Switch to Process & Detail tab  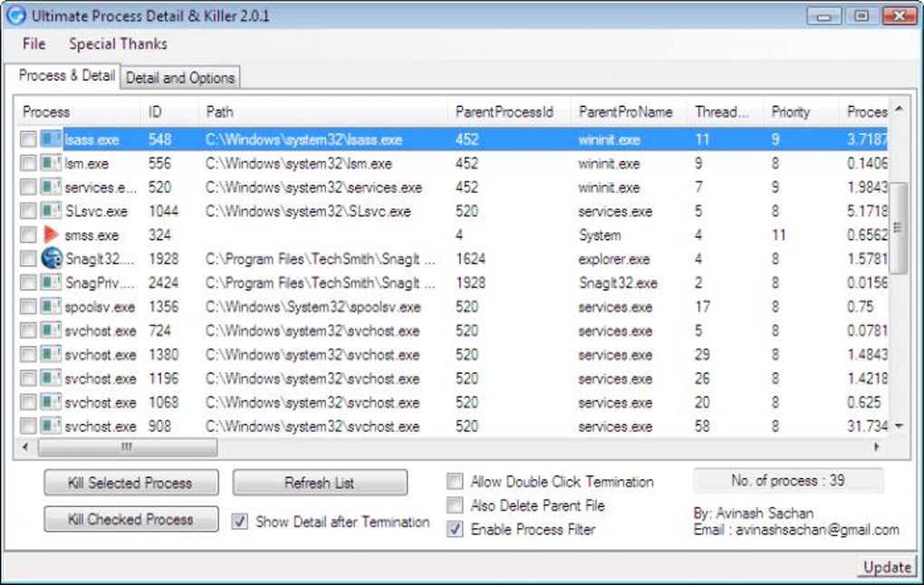click(x=63, y=76)
